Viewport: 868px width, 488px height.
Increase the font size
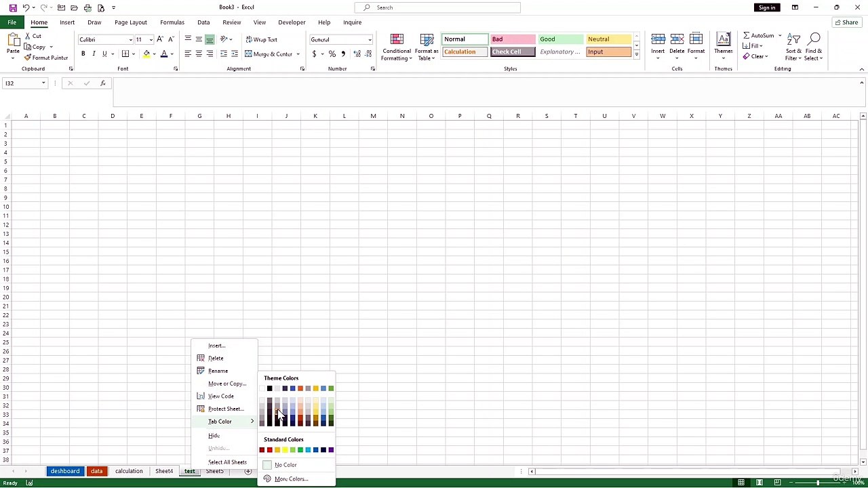pos(160,39)
